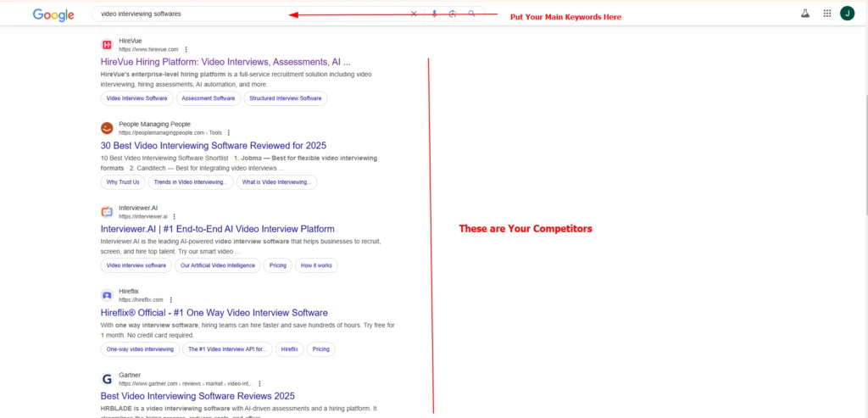The height and width of the screenshot is (418, 868).
Task: Open Search Labs flask icon
Action: click(804, 14)
